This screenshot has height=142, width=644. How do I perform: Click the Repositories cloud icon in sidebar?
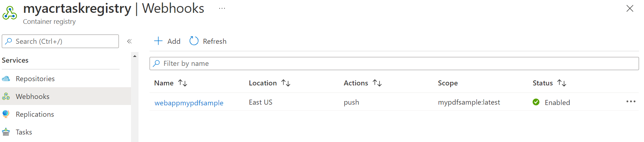click(x=6, y=79)
